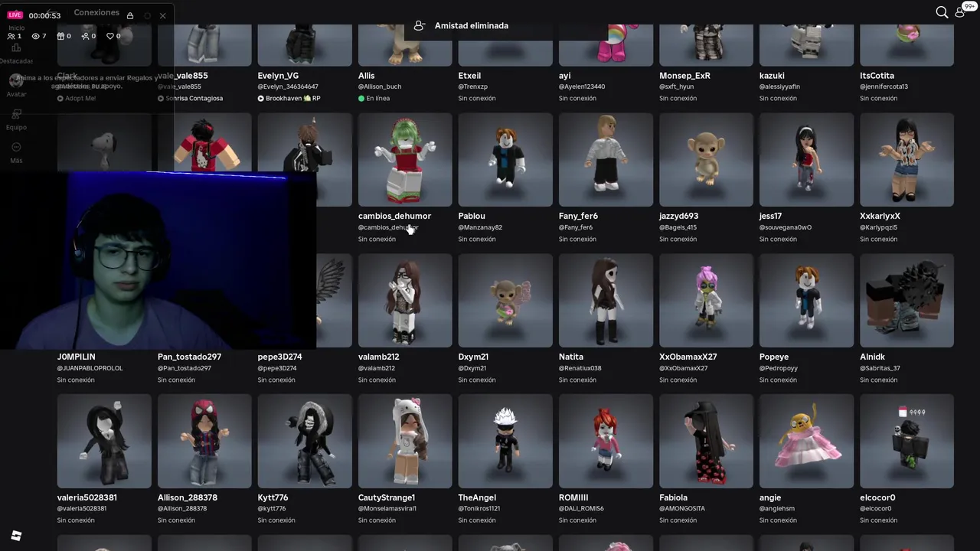Open TheAngel's avatar thumbnail
980x551 pixels.
click(x=505, y=441)
